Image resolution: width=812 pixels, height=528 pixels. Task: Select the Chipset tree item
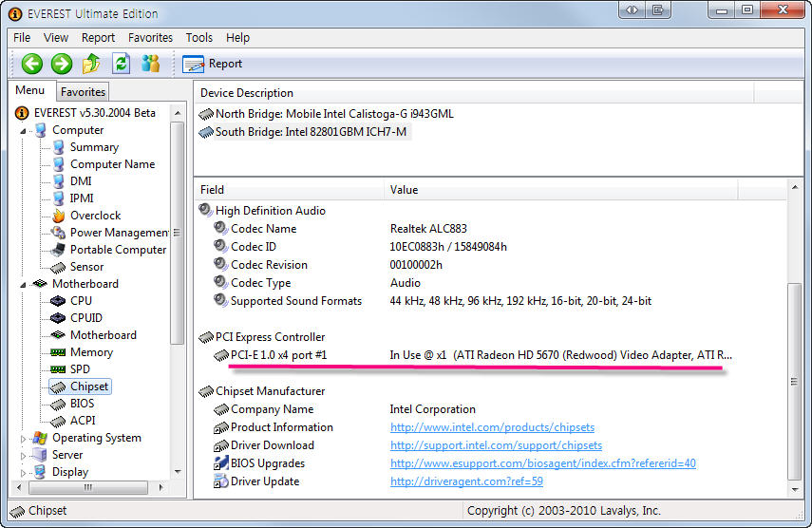coord(89,387)
